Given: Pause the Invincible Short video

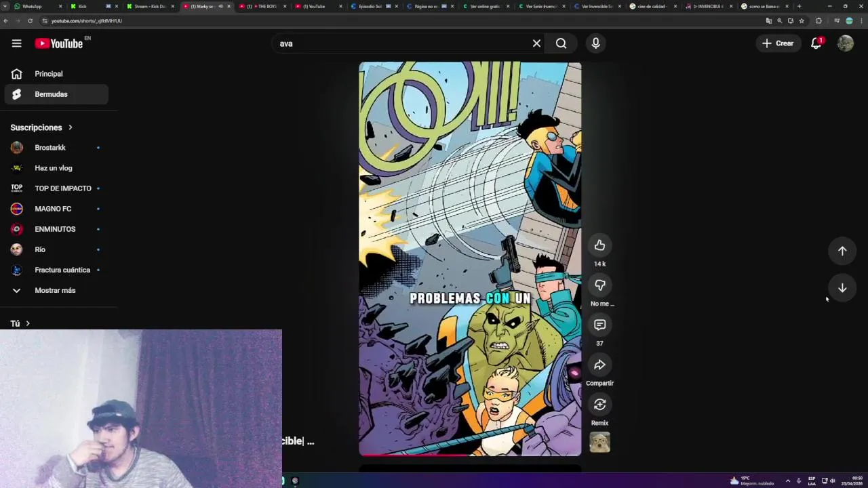Looking at the screenshot, I should tap(470, 258).
